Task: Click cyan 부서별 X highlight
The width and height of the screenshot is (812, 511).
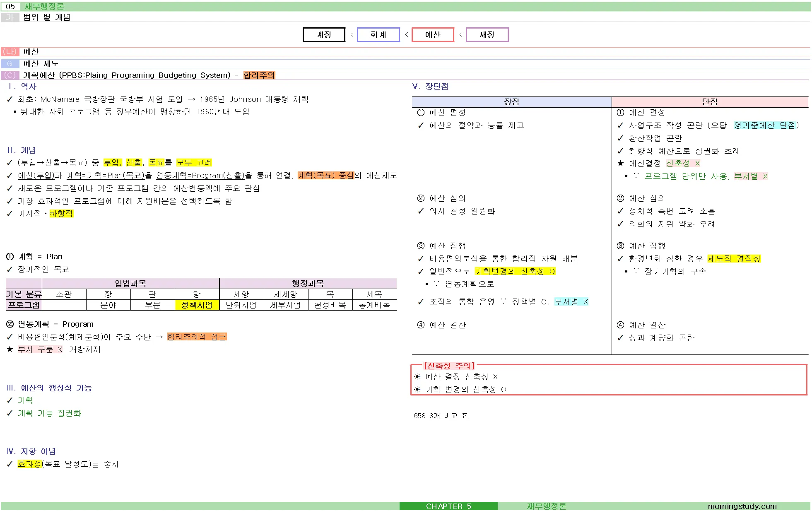Action: click(x=571, y=302)
